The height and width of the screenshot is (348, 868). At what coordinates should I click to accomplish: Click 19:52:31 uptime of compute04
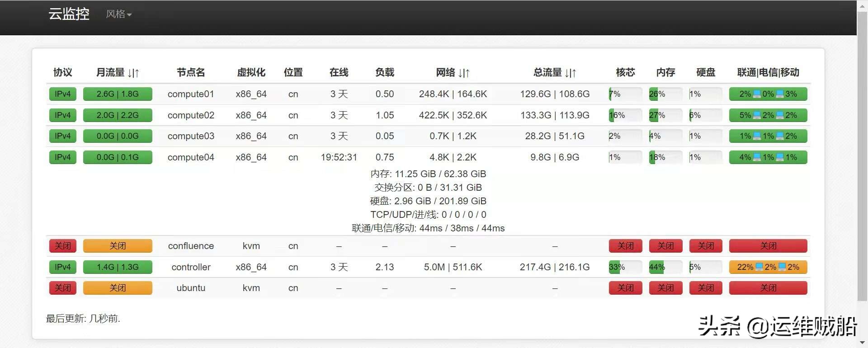[339, 157]
